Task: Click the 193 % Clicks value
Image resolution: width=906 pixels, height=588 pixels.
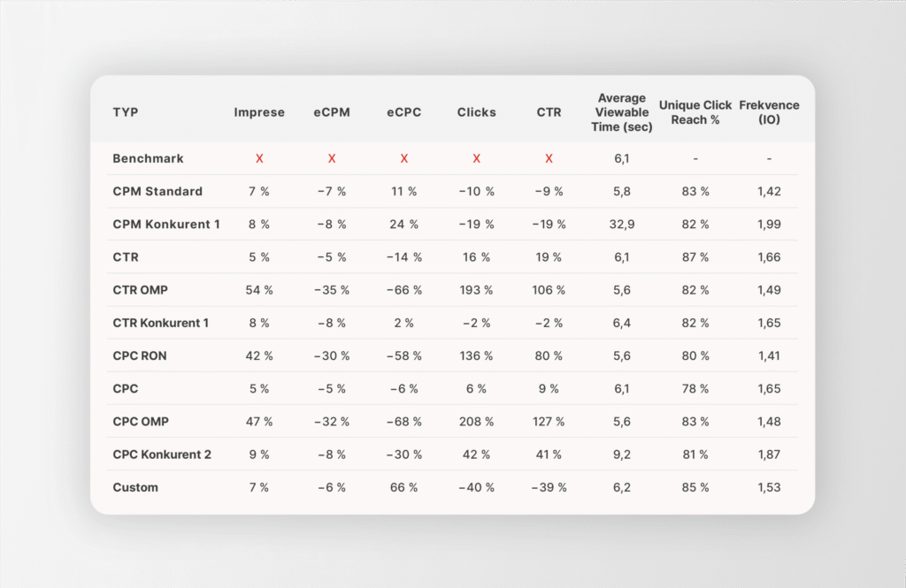Action: 476,290
